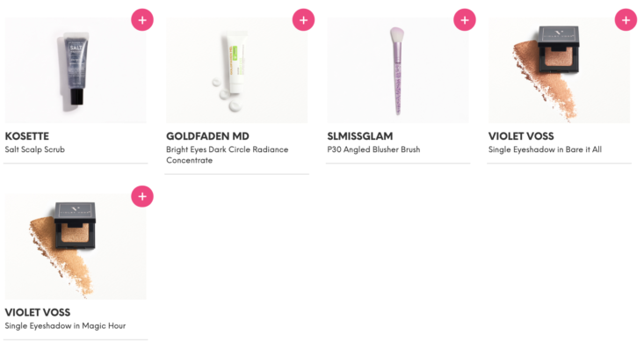Click the KOSETTE brand name

[26, 136]
